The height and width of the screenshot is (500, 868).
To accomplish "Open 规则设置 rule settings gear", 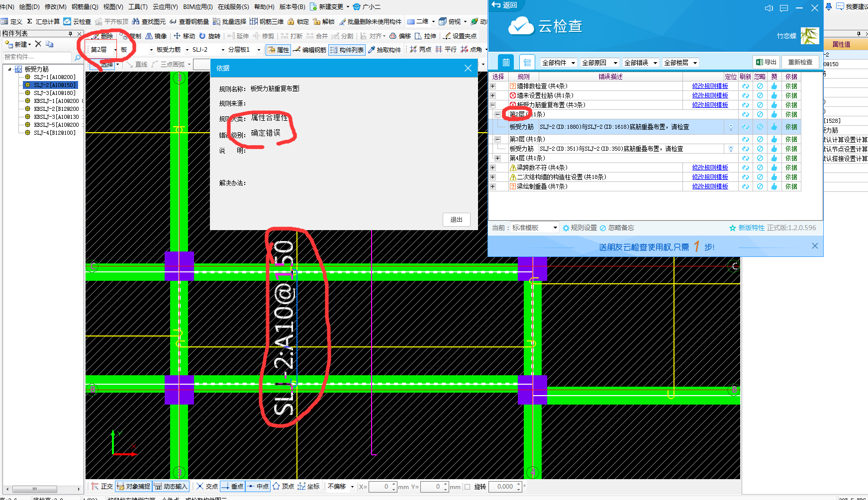I will 580,228.
